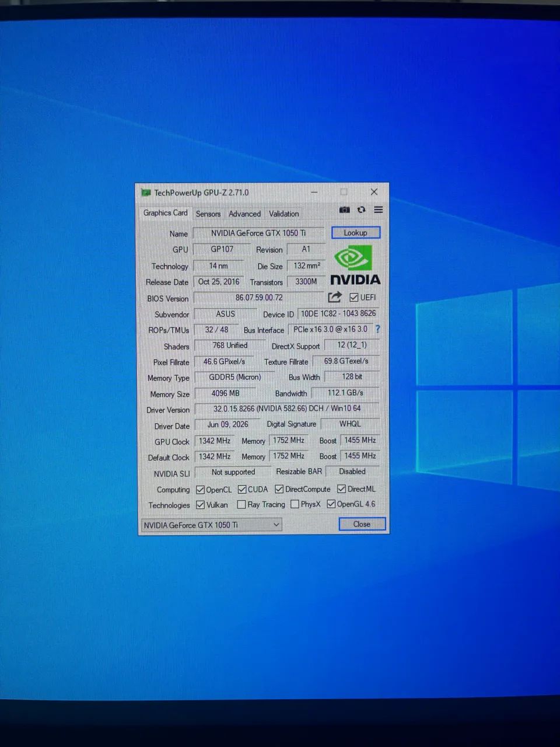Toggle the UEFI checkbox

[x=354, y=297]
